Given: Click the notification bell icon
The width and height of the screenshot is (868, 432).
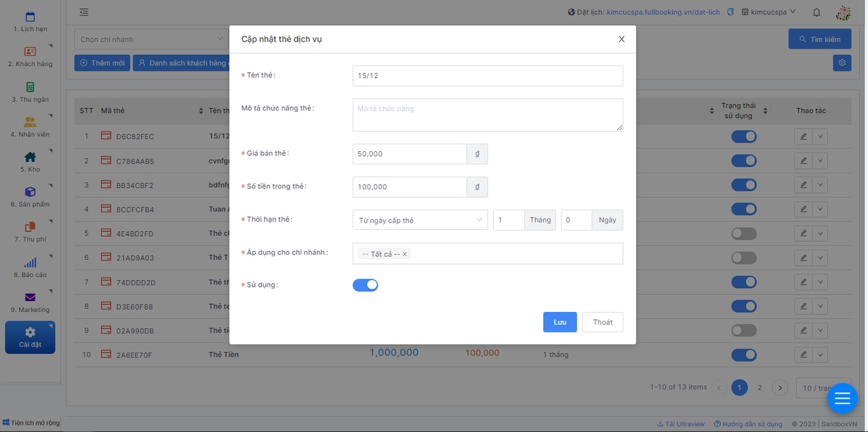Looking at the screenshot, I should click(816, 12).
